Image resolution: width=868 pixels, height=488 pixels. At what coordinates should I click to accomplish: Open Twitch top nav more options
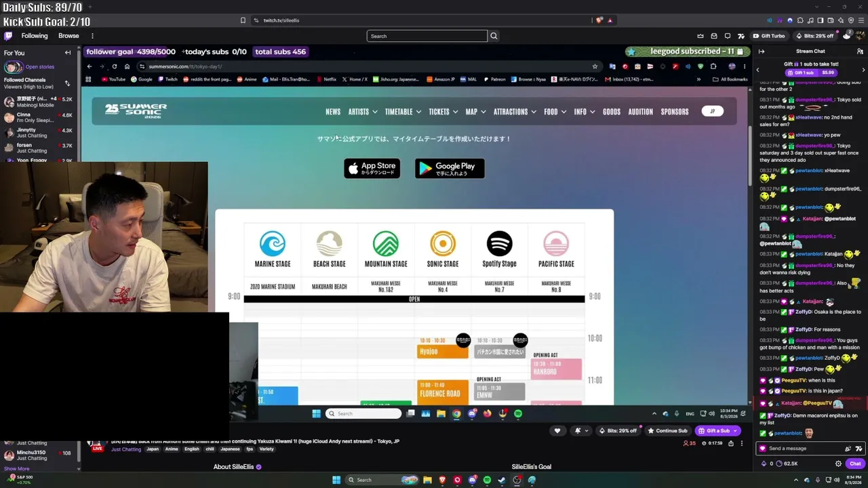92,36
